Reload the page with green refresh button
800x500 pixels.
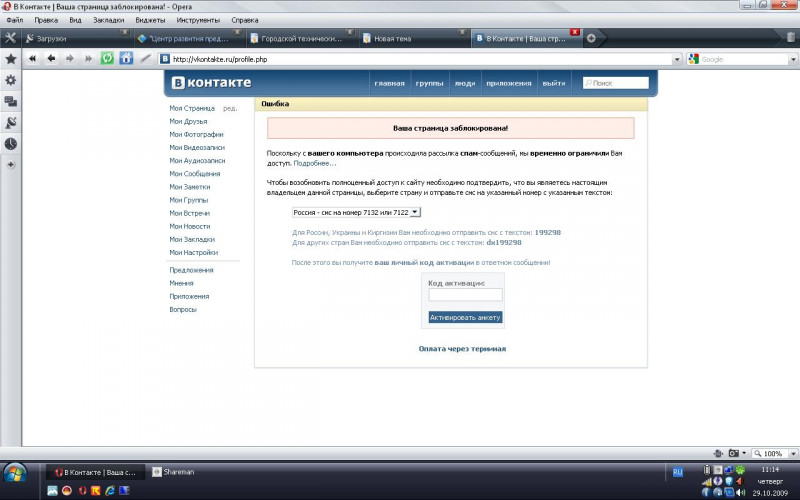[x=107, y=58]
